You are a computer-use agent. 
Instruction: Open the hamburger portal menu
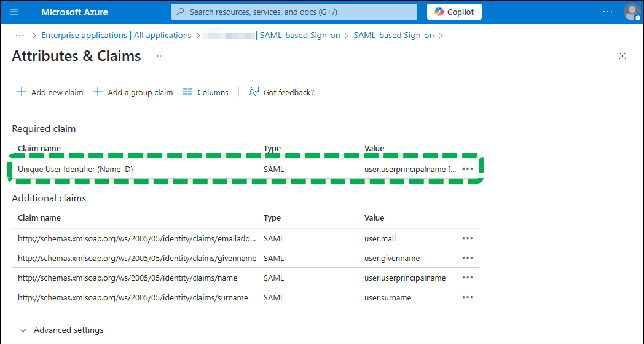click(x=15, y=12)
